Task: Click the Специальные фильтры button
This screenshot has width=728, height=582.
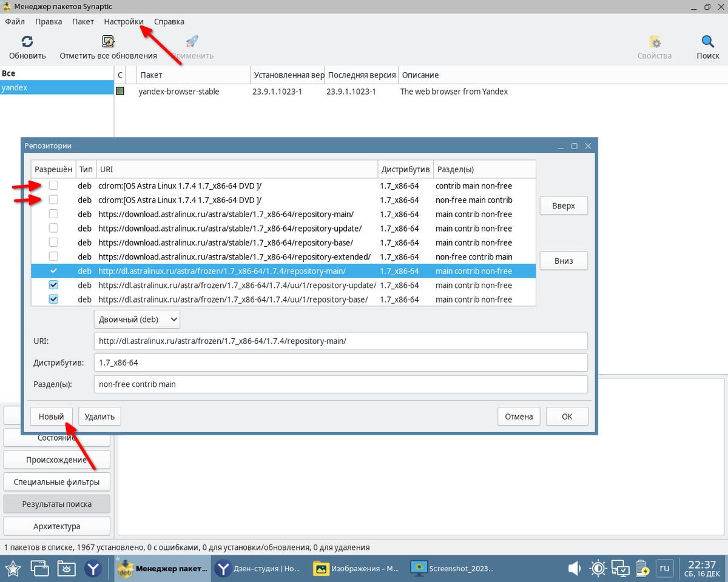Action: 57,482
